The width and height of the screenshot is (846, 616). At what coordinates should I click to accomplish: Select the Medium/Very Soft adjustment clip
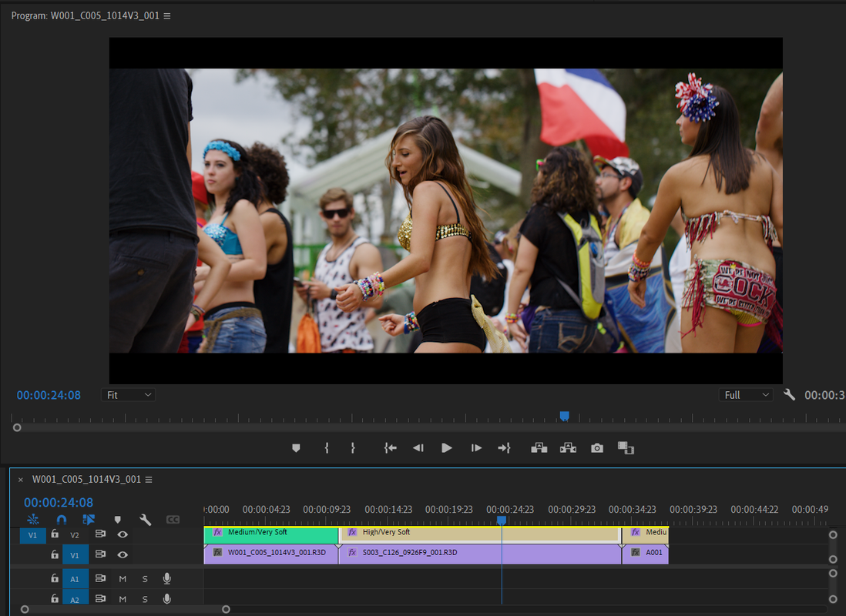271,535
